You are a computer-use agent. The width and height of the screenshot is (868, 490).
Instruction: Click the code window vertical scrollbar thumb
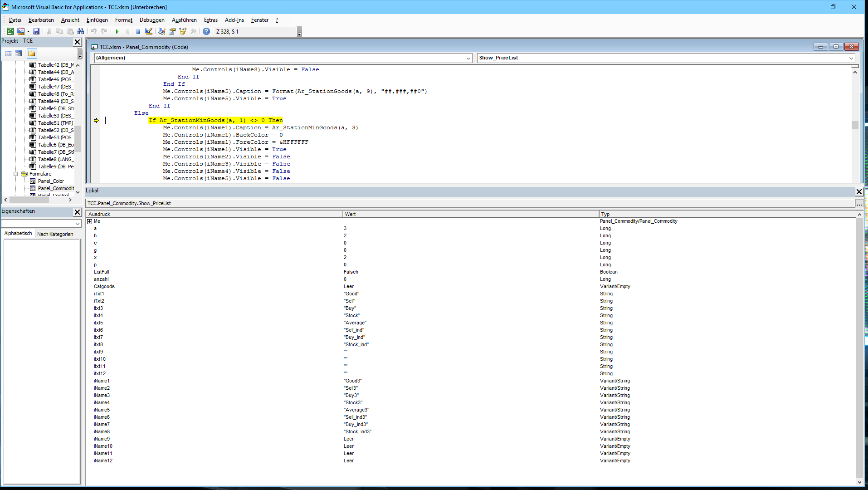pyautogui.click(x=855, y=125)
